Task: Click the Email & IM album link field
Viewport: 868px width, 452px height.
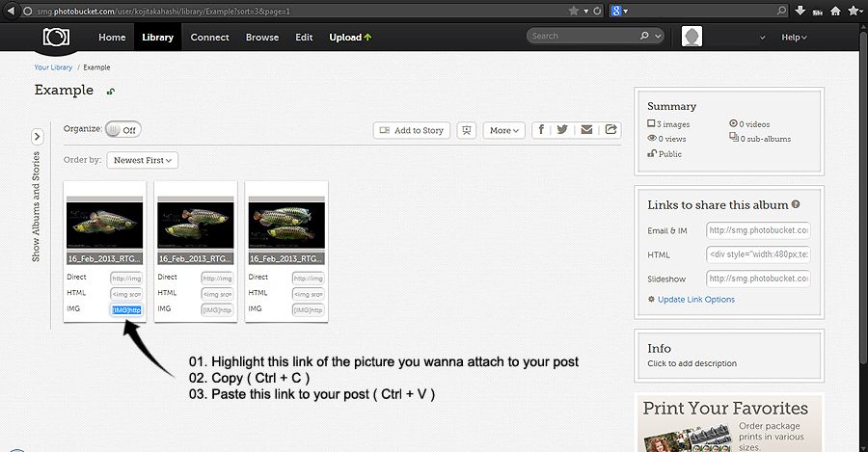Action: click(758, 230)
